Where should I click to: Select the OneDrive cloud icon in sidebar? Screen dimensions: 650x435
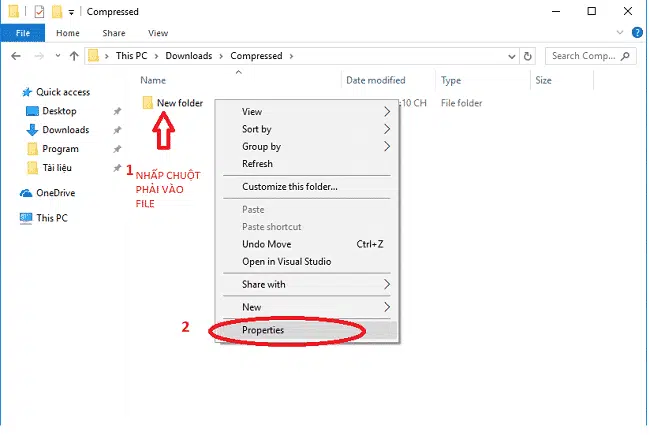coord(27,193)
